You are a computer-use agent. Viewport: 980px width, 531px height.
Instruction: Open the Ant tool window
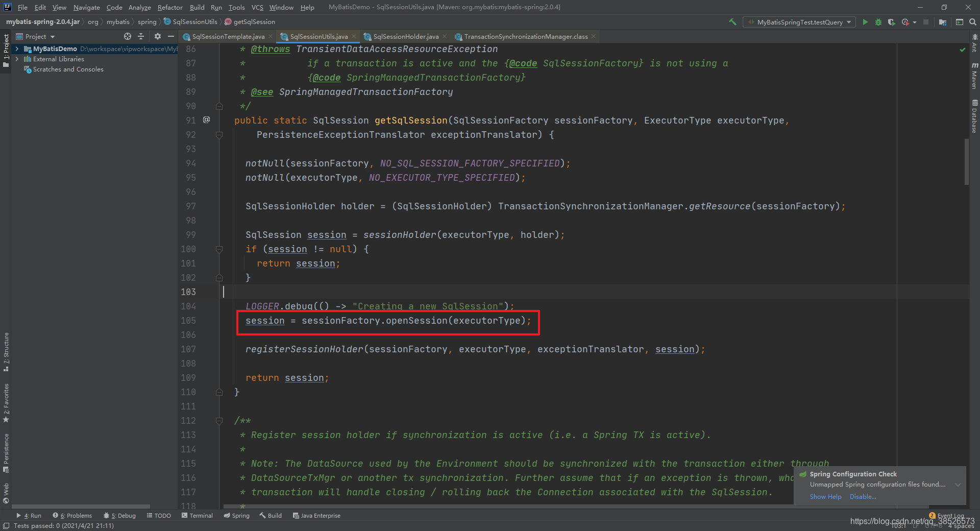coord(974,43)
